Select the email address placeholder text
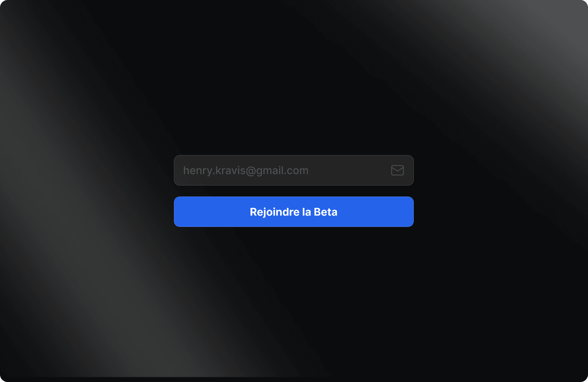 tap(246, 170)
